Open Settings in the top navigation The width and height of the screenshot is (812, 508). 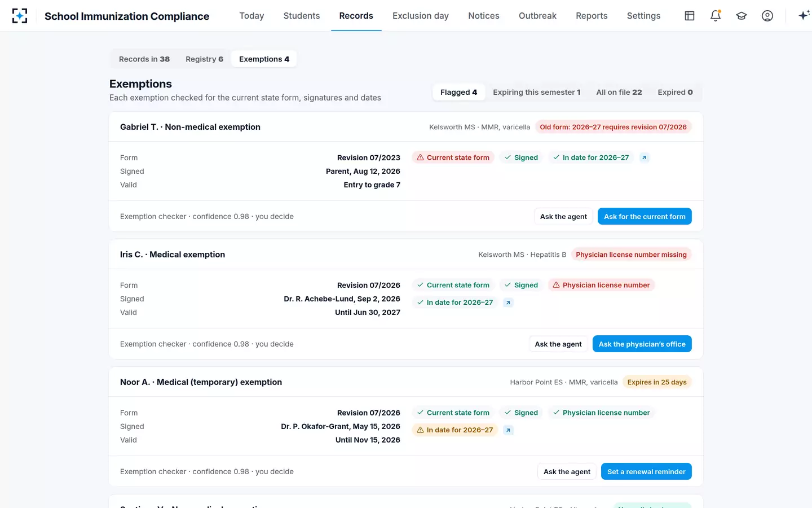(x=643, y=16)
